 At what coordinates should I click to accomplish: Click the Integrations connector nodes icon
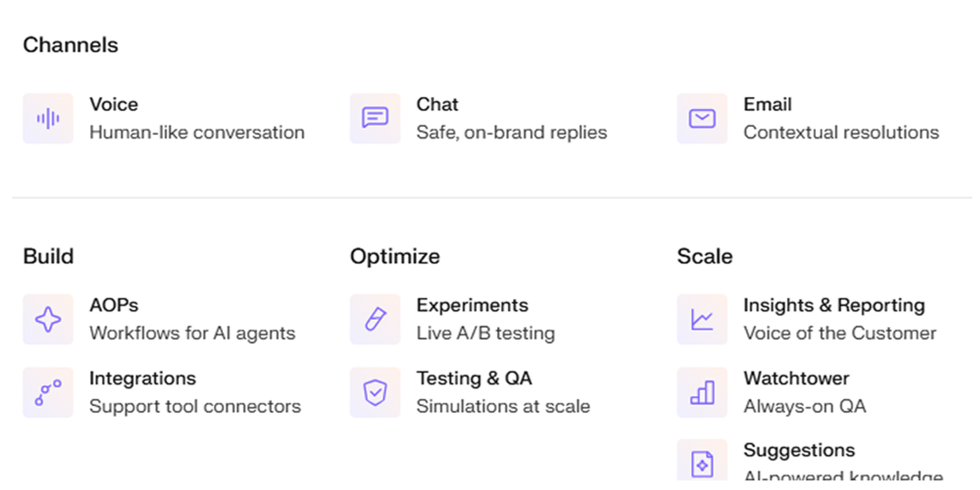[x=48, y=393]
